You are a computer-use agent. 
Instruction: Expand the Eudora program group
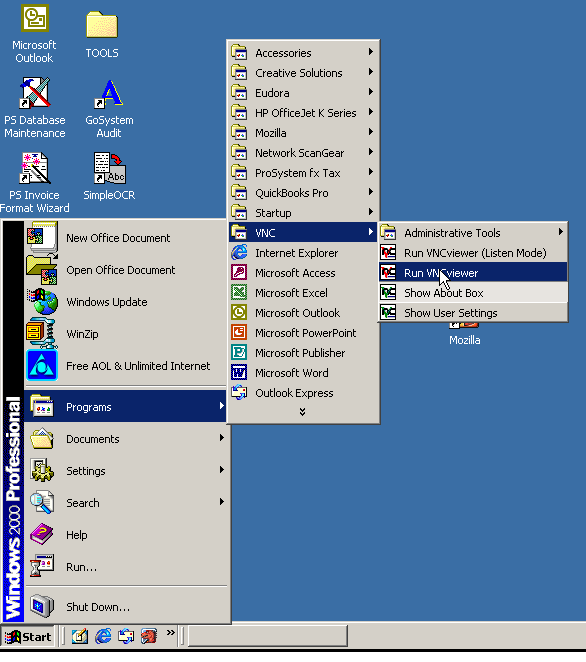303,92
